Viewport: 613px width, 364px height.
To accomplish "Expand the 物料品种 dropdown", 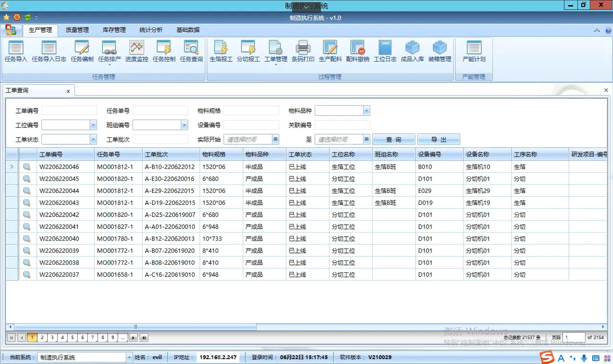I will point(366,111).
